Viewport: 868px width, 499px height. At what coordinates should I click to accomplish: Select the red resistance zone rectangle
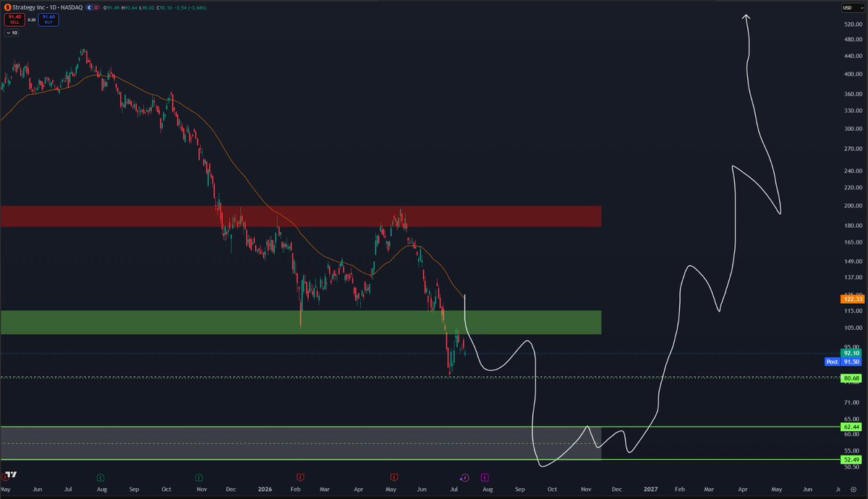point(301,216)
